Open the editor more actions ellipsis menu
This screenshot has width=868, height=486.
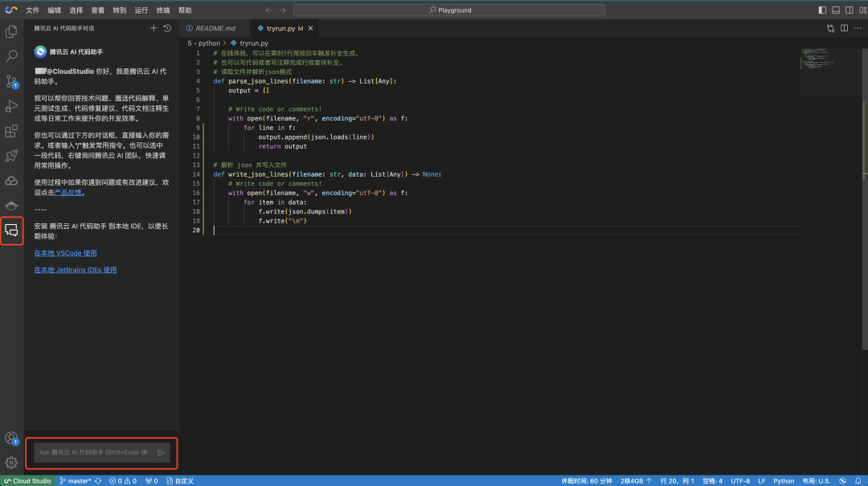pyautogui.click(x=857, y=28)
